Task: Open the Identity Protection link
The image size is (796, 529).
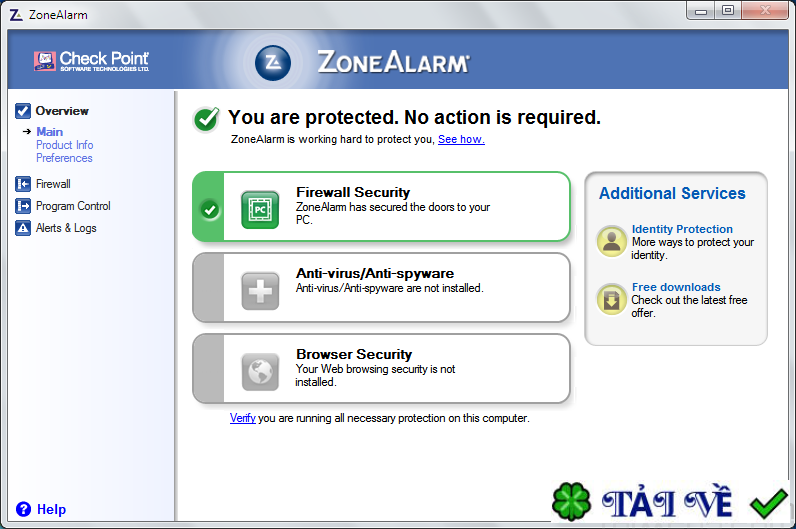Action: pos(682,229)
